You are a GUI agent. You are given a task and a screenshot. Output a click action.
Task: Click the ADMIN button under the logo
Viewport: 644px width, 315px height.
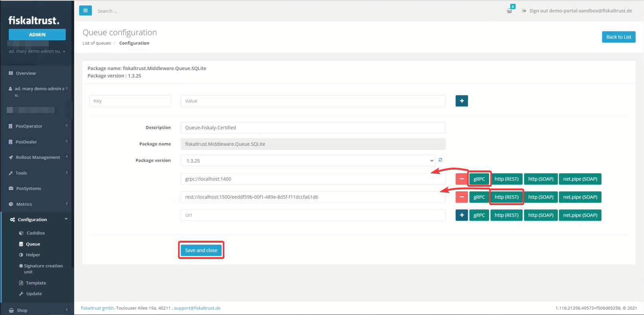37,35
